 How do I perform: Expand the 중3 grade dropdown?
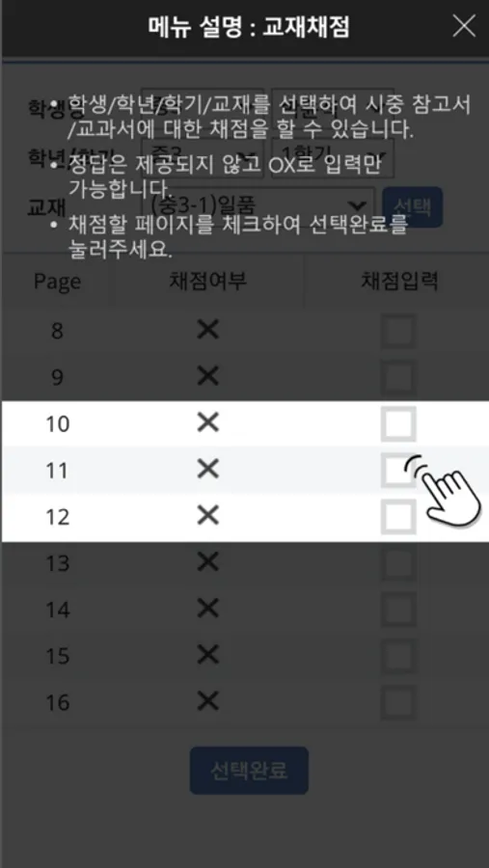[203, 160]
